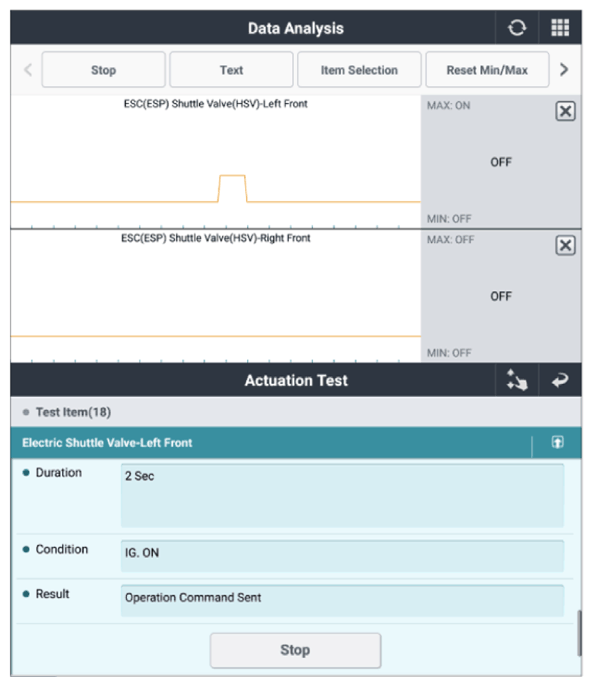Click the move/rearrange icon in Actuation Test header
The width and height of the screenshot is (593, 686).
click(517, 380)
